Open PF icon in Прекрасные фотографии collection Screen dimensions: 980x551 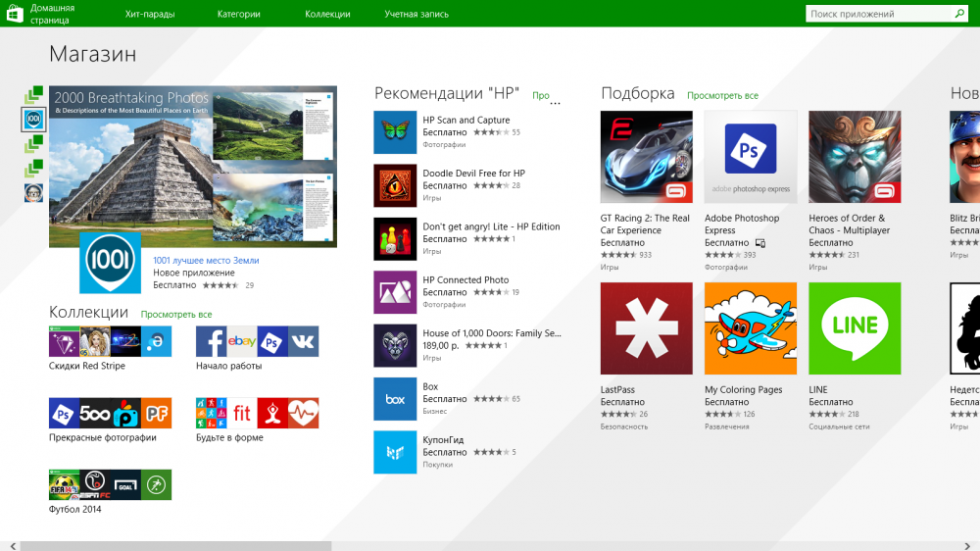(156, 414)
